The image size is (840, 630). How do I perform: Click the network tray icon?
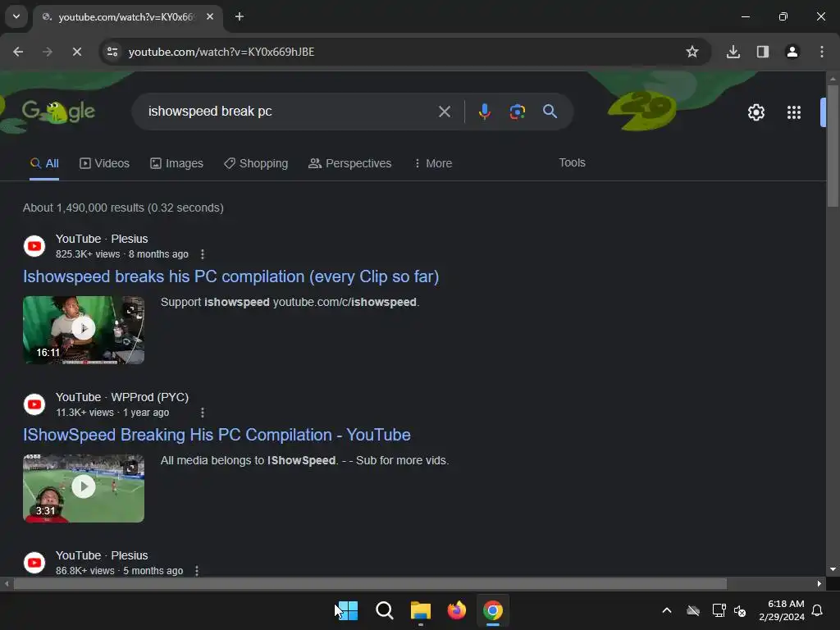[719, 610]
